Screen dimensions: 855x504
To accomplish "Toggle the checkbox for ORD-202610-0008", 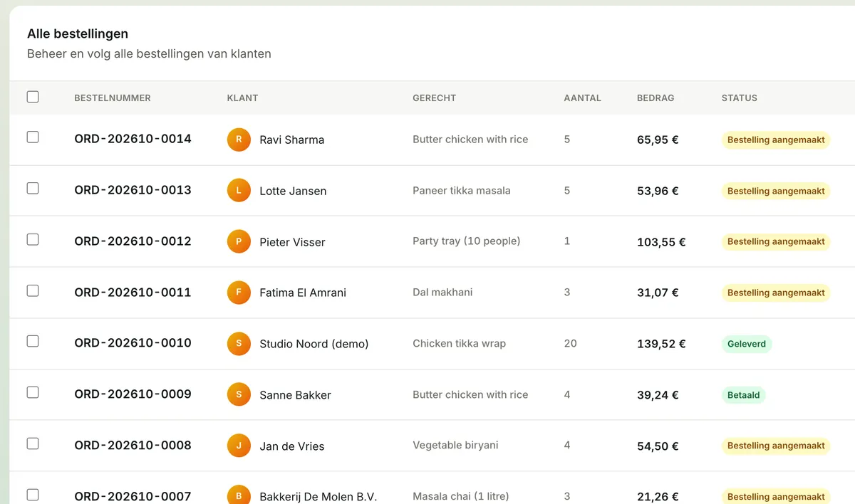I will (33, 444).
